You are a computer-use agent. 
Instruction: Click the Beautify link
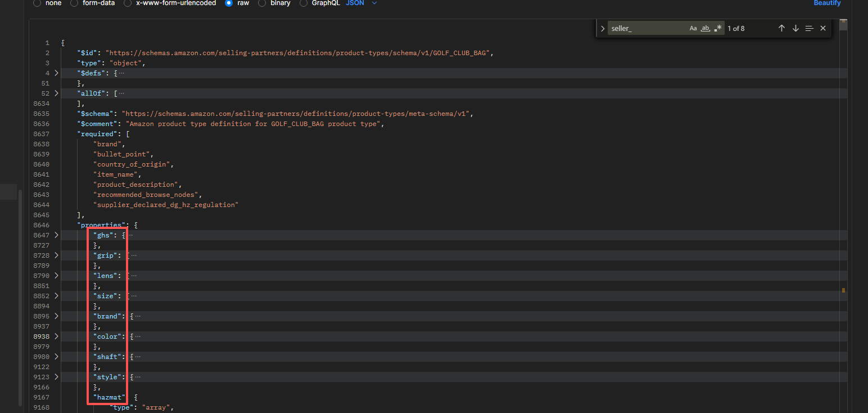(827, 3)
